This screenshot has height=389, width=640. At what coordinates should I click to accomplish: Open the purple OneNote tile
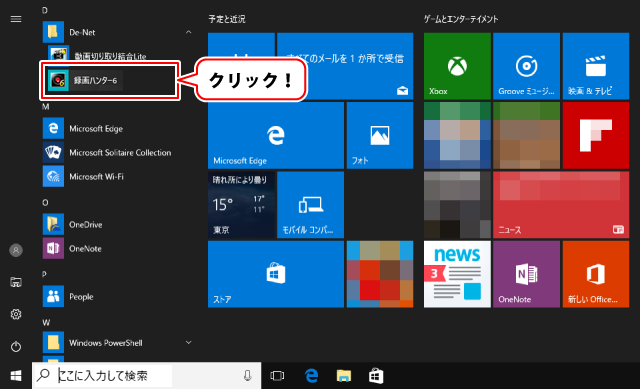(x=526, y=274)
